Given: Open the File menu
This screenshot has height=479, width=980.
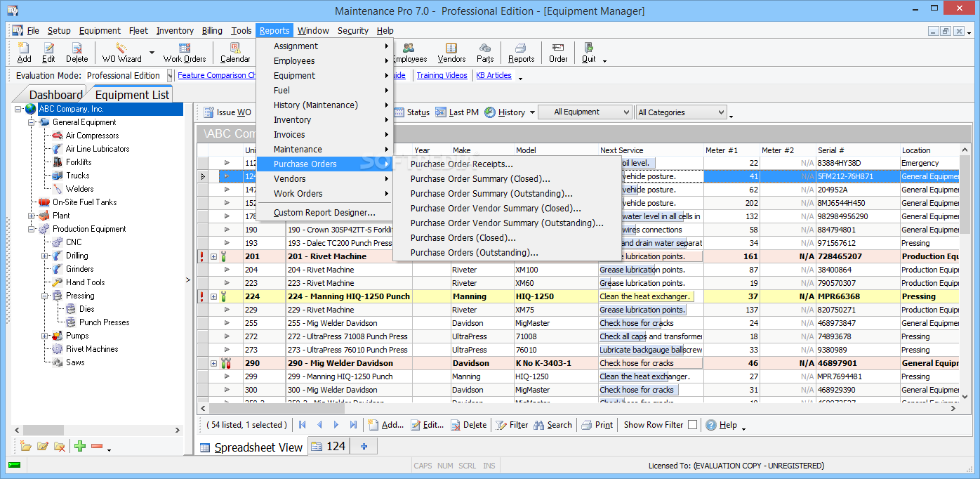Looking at the screenshot, I should (33, 31).
